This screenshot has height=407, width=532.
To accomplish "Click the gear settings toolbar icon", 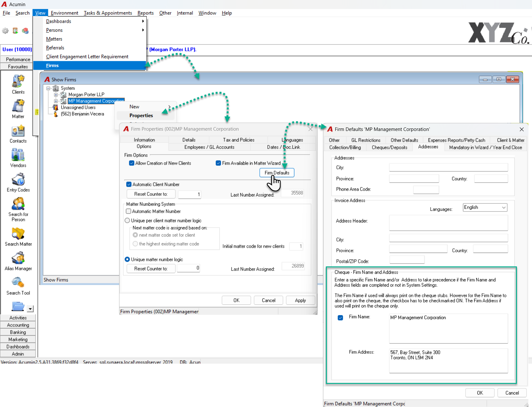I will [x=5, y=31].
